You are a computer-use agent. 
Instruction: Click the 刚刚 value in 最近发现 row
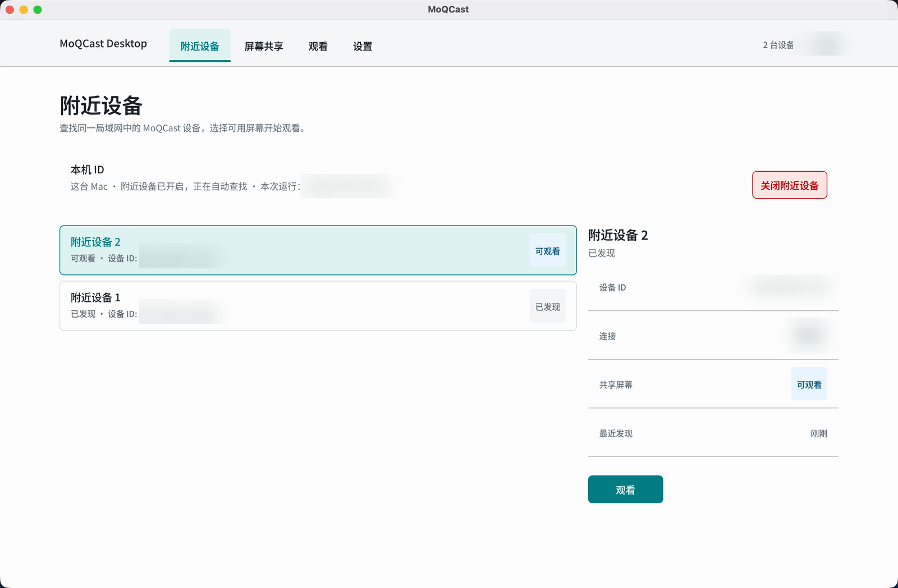click(819, 433)
